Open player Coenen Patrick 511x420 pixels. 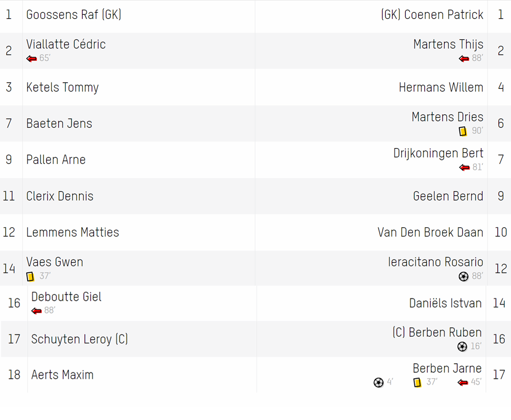[x=432, y=15]
